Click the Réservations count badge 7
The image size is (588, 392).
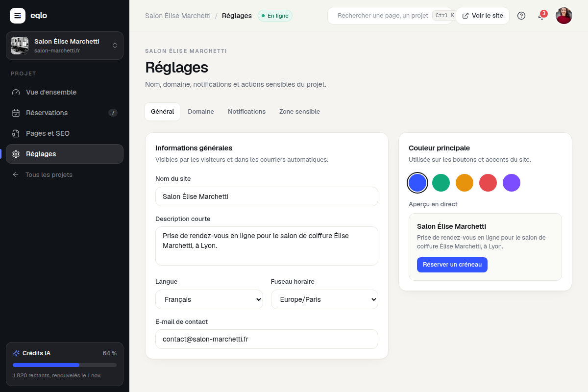pos(113,113)
